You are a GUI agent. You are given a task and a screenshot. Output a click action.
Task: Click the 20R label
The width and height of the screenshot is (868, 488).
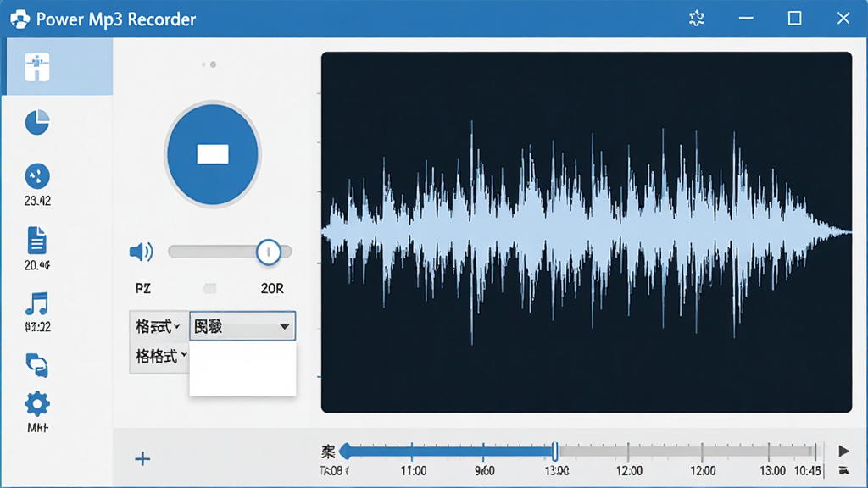pos(272,288)
